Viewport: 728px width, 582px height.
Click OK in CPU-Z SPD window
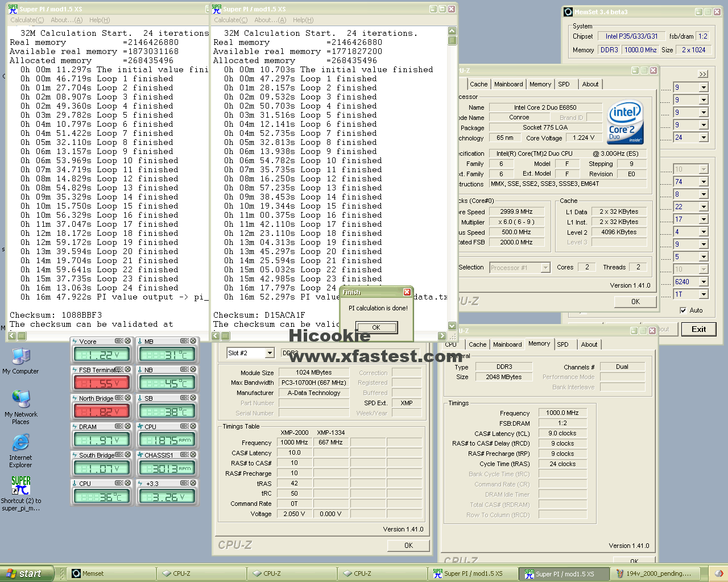408,546
